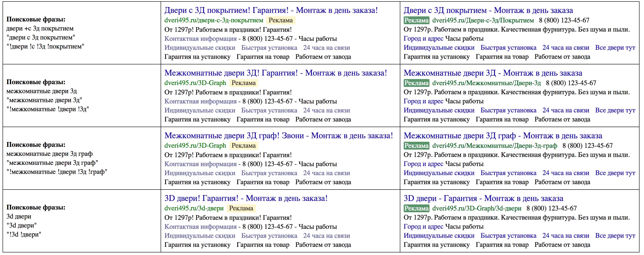Click URL dveri495.ru/Межкомнатные/Двери-3д-граф

click(495, 146)
